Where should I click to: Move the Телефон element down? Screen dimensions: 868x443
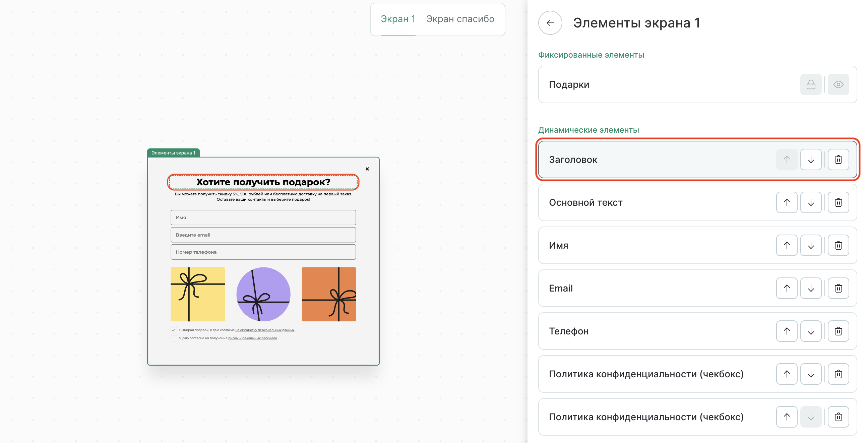811,331
